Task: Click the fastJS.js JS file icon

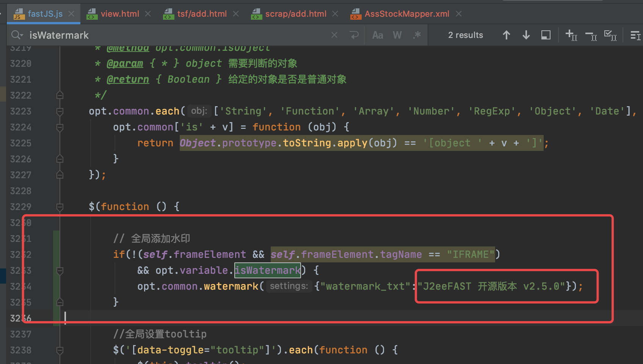Action: (19, 14)
